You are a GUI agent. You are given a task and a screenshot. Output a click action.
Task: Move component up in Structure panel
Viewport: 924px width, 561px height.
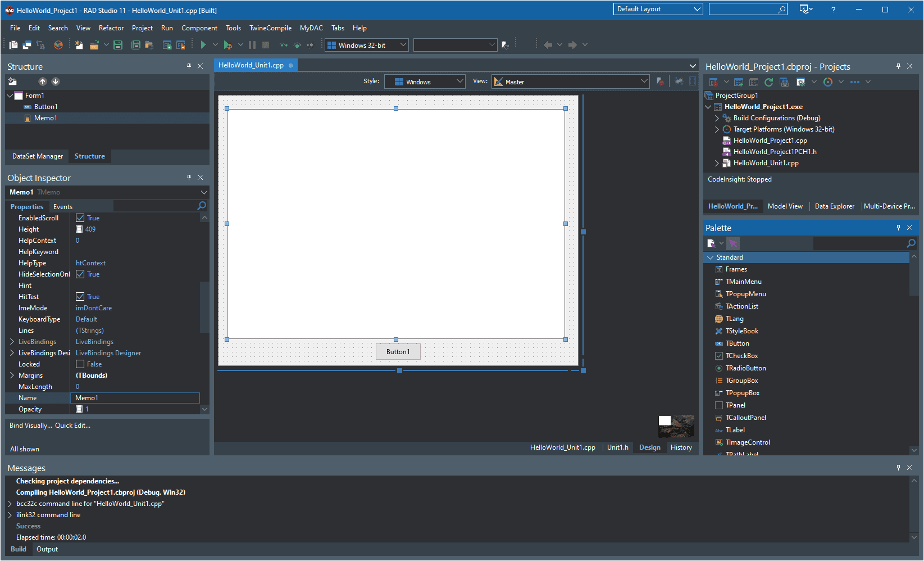point(43,82)
